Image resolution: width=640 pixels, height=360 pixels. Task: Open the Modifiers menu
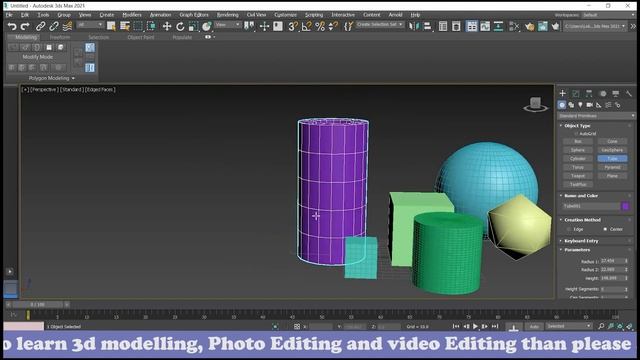pyautogui.click(x=132, y=15)
